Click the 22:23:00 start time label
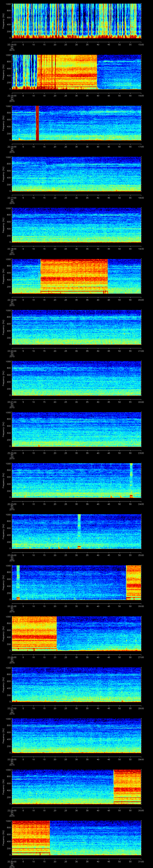The height and width of the screenshot is (868, 153). coord(12,504)
